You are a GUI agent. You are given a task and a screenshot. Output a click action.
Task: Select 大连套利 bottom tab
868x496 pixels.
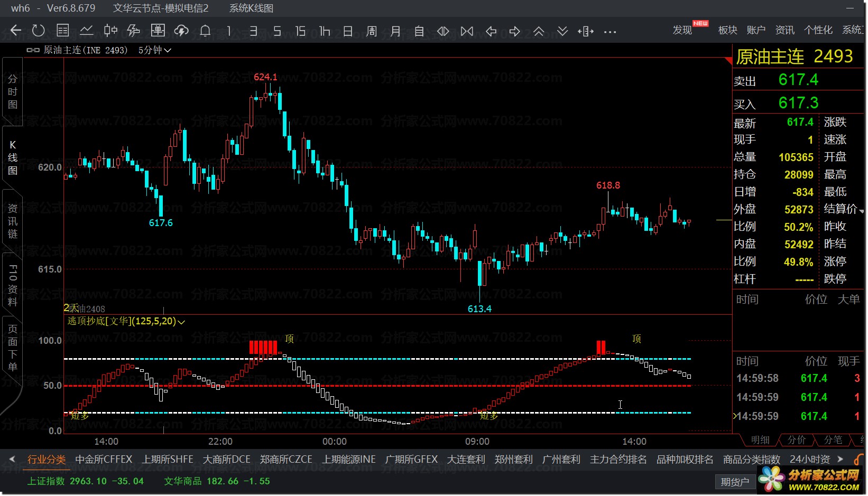[466, 460]
